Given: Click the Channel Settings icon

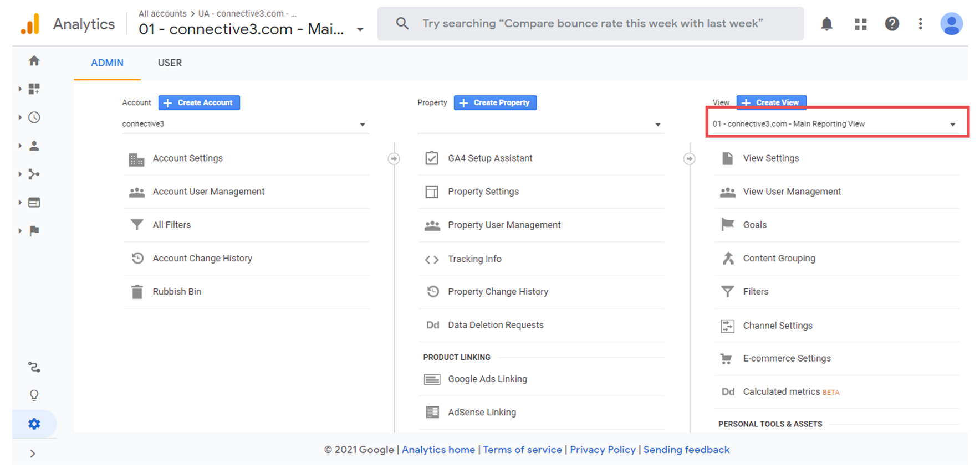Looking at the screenshot, I should tap(727, 326).
